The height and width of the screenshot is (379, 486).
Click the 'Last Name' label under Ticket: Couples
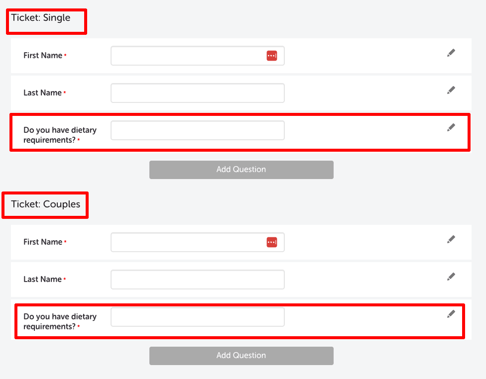coord(43,279)
